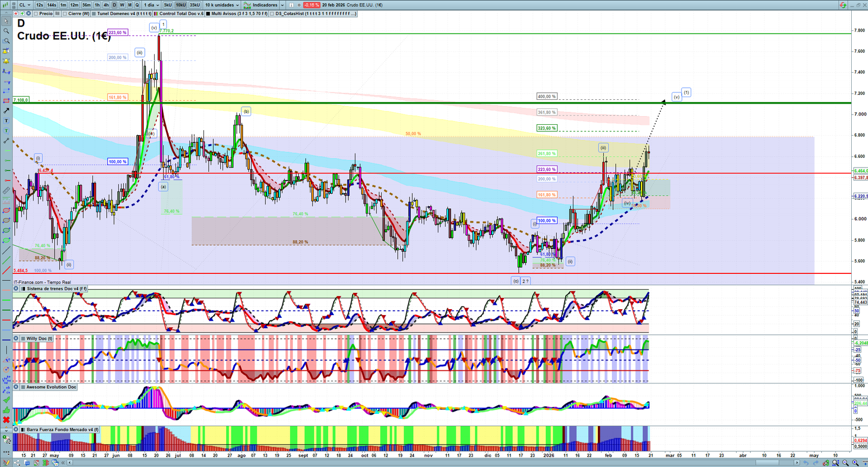Click the green thumbs-up icon
868x467 pixels.
(x=7, y=410)
